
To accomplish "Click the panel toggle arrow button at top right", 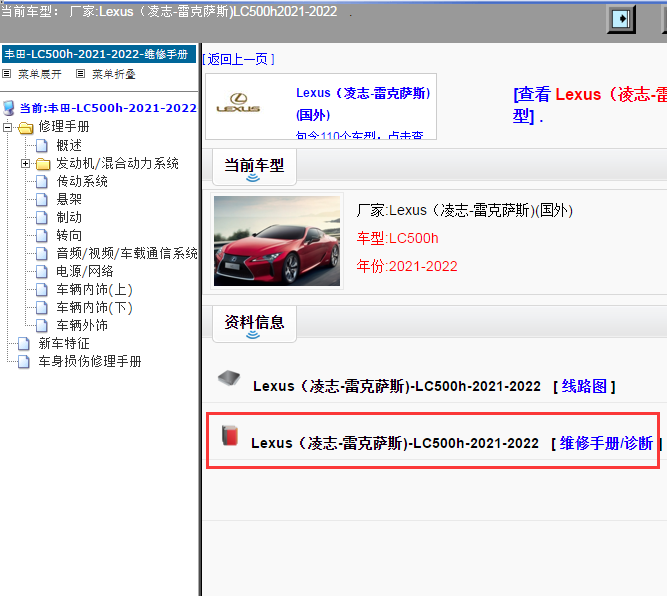I will [621, 19].
